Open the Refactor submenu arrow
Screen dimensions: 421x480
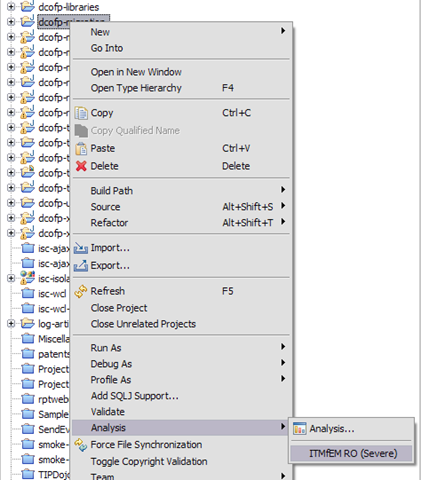(283, 222)
